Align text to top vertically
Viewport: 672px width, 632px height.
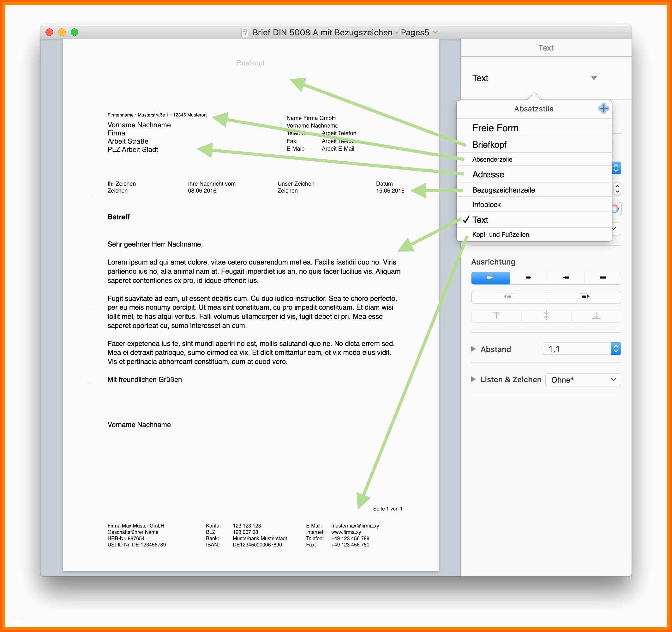(x=496, y=316)
